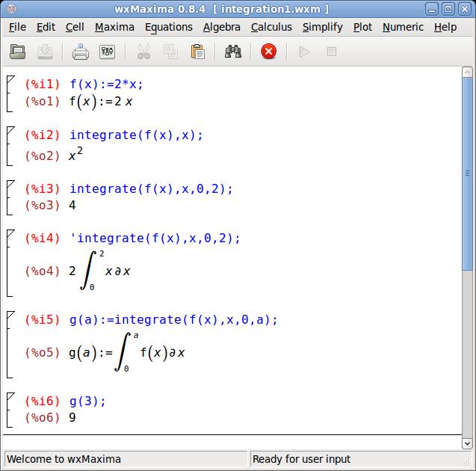This screenshot has width=476, height=471.
Task: Open the Simplify menu
Action: pos(322,27)
